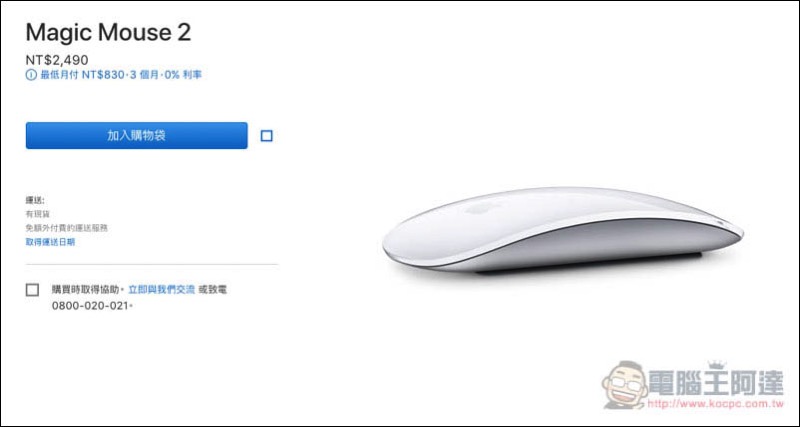The image size is (800, 427).
Task: Click the 有現貨 availability text
Action: [x=38, y=214]
